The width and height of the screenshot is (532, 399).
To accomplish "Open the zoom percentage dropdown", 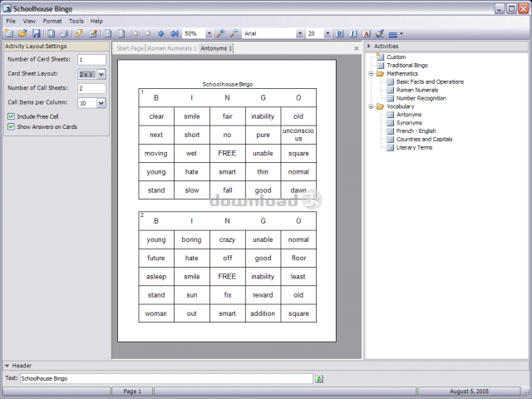I will click(x=209, y=33).
